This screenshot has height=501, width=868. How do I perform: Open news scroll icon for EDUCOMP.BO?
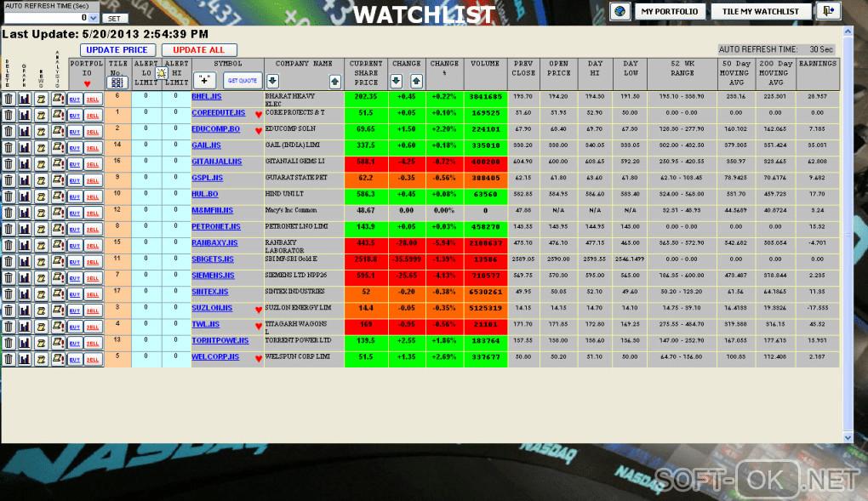[x=41, y=132]
